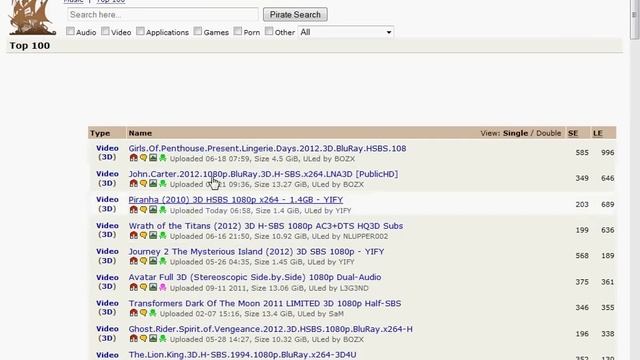
Task: Click magnet icon for Girls.Of.Penthouse row
Action: [133, 158]
